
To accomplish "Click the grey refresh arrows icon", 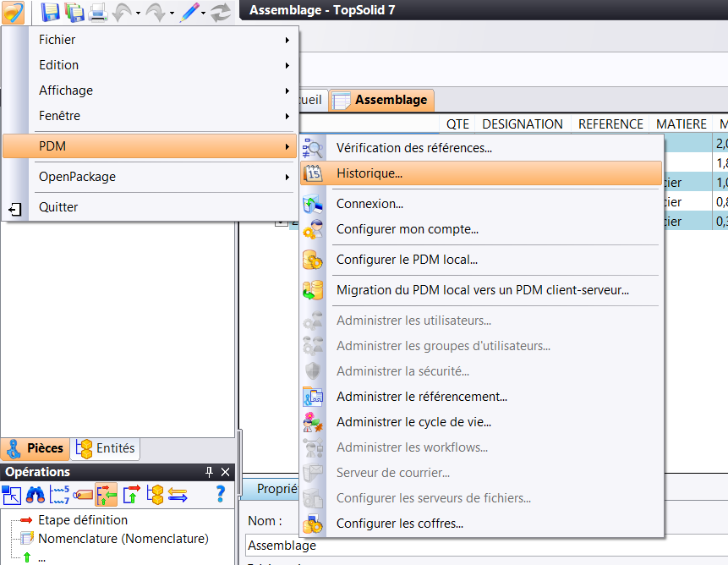I will tap(221, 13).
